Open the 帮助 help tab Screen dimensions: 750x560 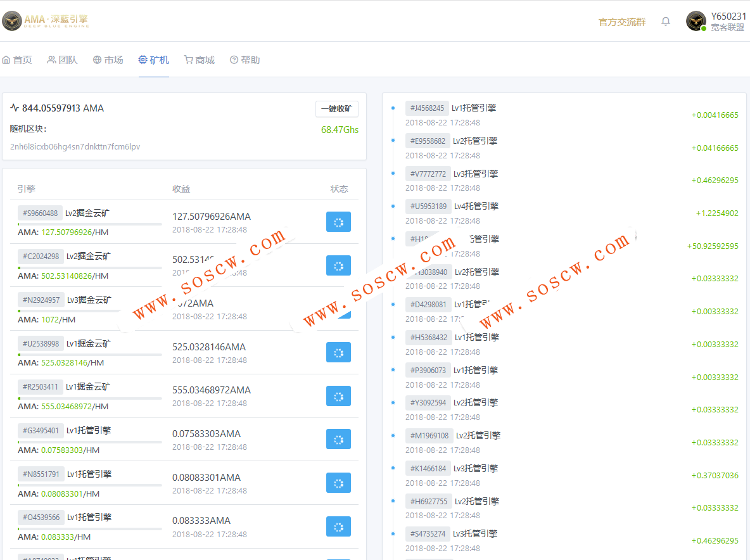tap(245, 60)
